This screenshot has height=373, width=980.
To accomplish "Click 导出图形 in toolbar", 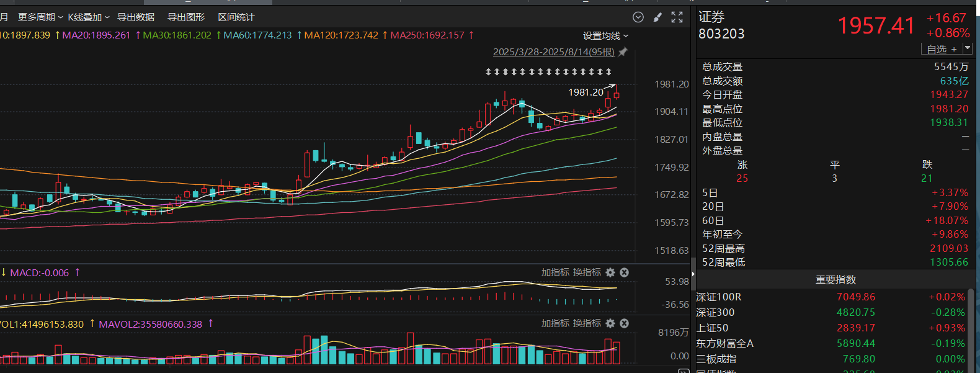I will pos(186,17).
